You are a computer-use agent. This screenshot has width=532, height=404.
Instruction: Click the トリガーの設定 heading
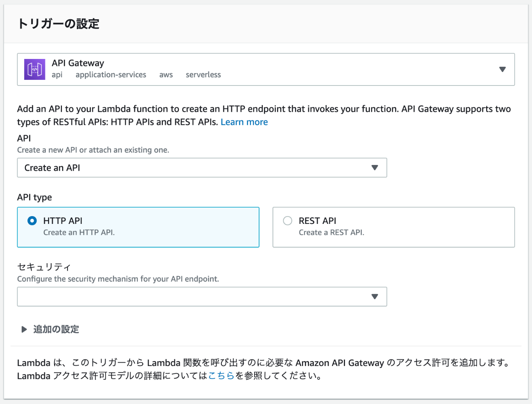coord(59,24)
